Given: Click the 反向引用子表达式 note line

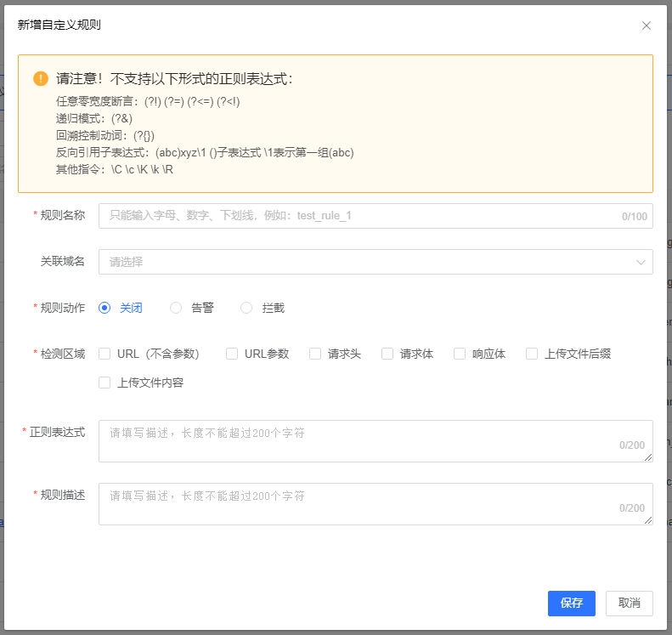Looking at the screenshot, I should pyautogui.click(x=205, y=153).
